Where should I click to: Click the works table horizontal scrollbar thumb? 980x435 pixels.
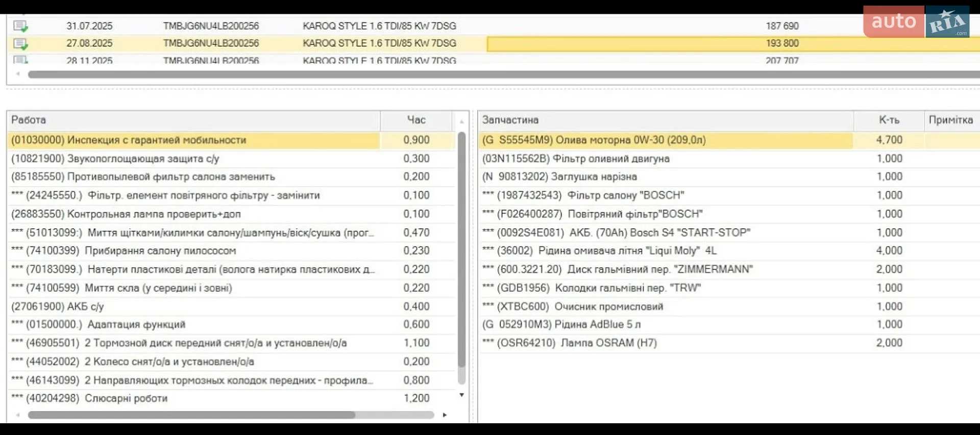[191, 415]
